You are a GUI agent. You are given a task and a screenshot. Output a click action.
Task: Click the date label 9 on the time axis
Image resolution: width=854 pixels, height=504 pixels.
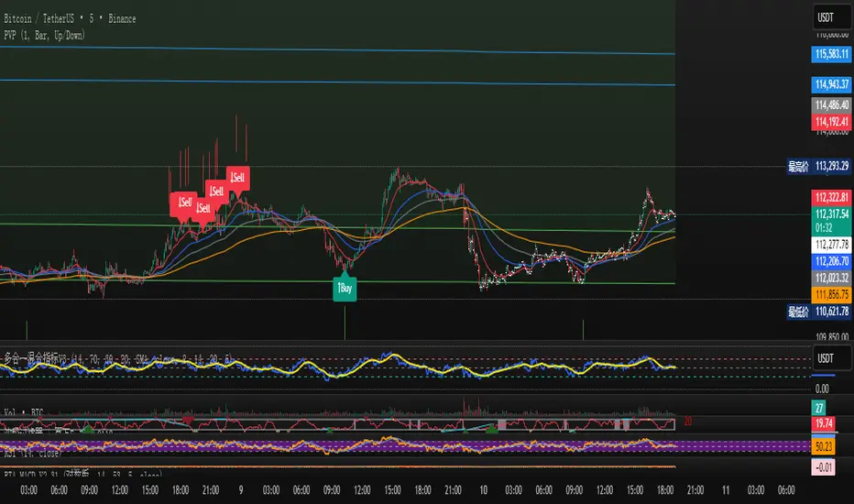pyautogui.click(x=241, y=490)
